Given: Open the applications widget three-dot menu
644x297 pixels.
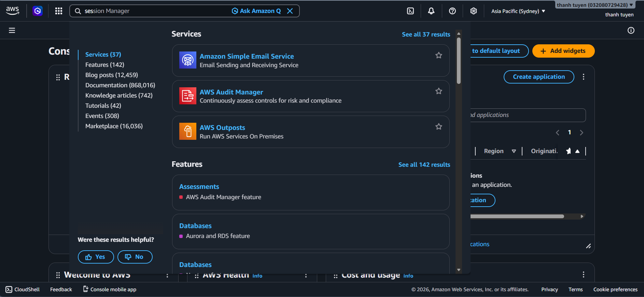Looking at the screenshot, I should (x=584, y=77).
